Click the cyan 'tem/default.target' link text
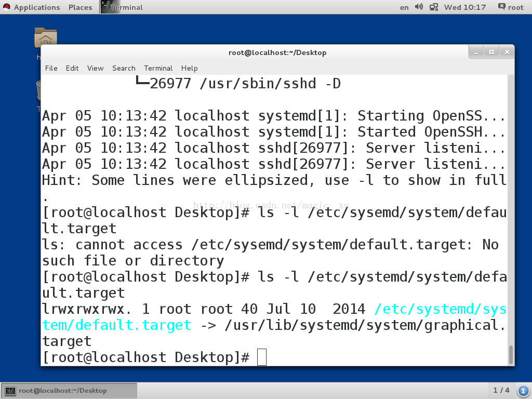Viewport: 532px width, 399px height. pos(117,325)
